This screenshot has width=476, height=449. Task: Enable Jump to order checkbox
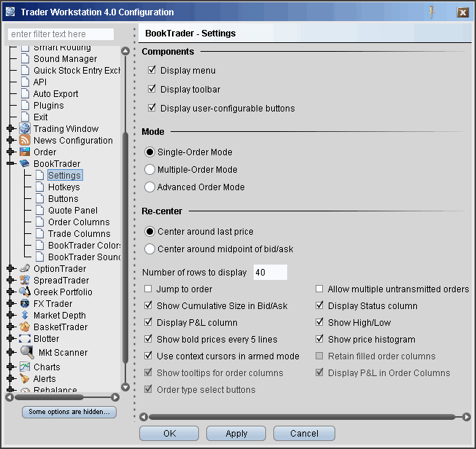[148, 289]
